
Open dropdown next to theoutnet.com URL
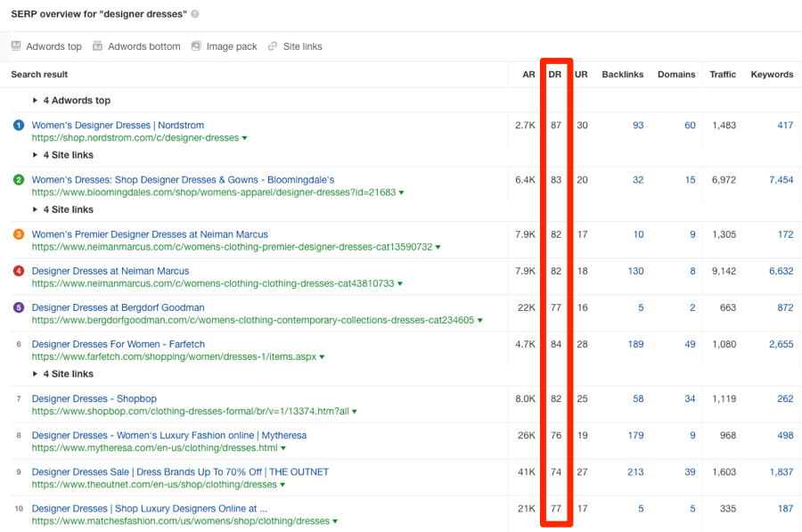coord(282,485)
